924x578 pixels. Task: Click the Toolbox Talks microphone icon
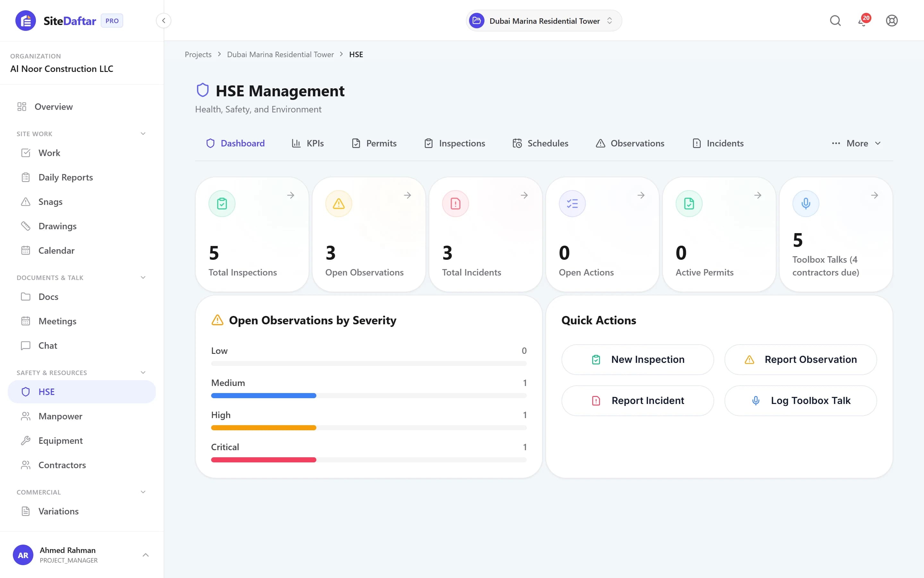tap(806, 203)
